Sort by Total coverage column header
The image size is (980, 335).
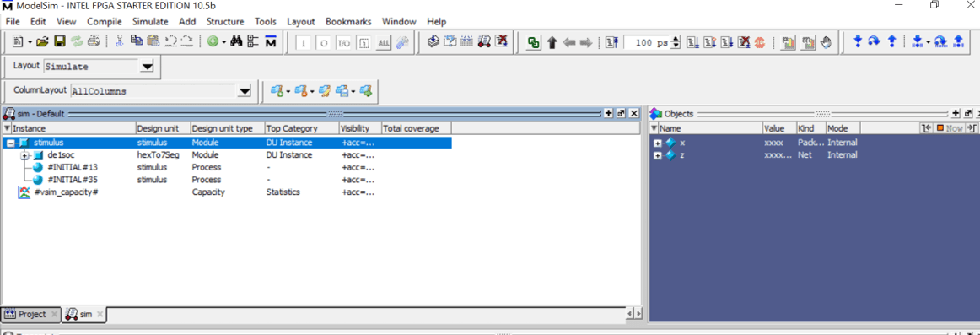(417, 128)
